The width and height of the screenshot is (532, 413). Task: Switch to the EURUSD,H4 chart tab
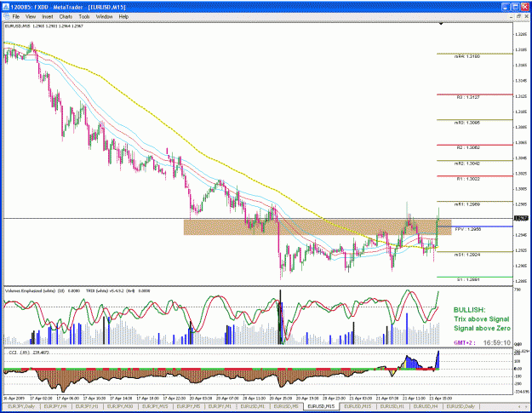[x=426, y=406]
